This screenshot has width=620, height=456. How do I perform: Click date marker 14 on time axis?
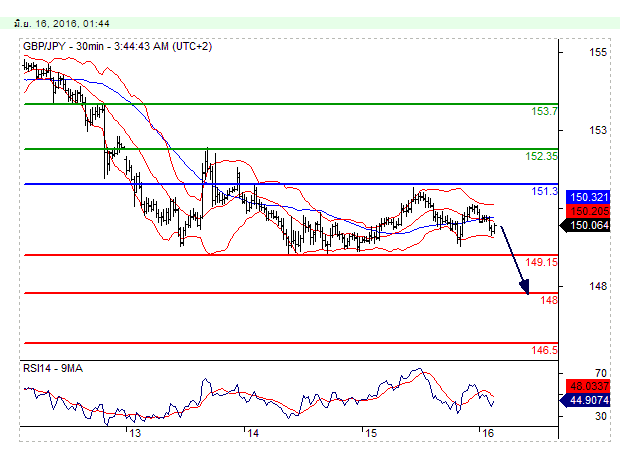[253, 433]
